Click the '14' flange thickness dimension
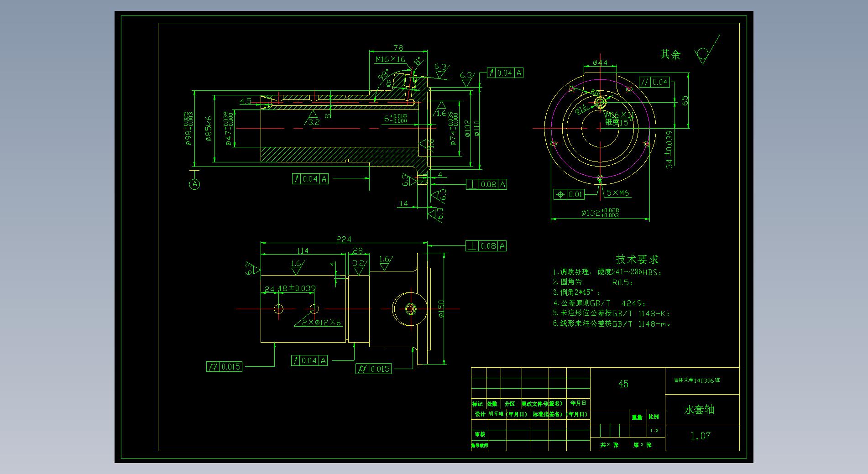Image resolution: width=868 pixels, height=474 pixels. click(403, 203)
